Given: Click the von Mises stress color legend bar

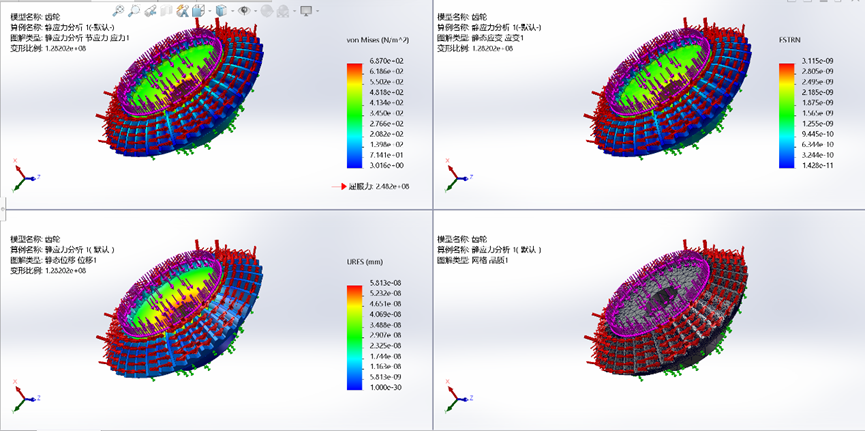Looking at the screenshot, I should (353, 113).
